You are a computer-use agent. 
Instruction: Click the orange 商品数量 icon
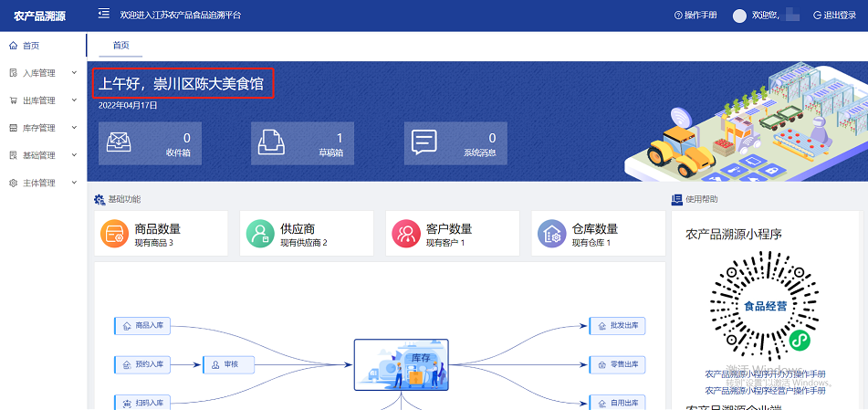[x=114, y=234]
